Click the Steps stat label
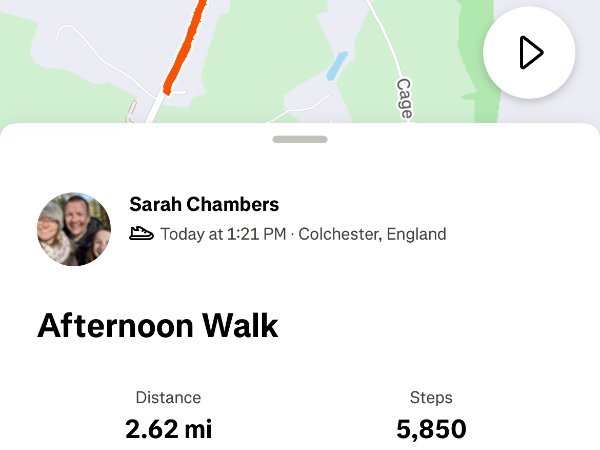Viewport: 600px width, 450px height. pos(431,397)
